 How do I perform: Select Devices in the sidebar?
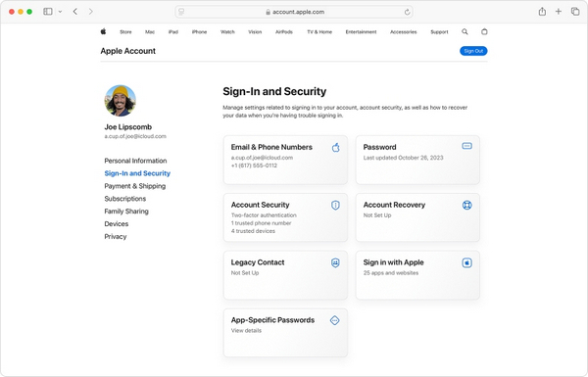pyautogui.click(x=117, y=223)
